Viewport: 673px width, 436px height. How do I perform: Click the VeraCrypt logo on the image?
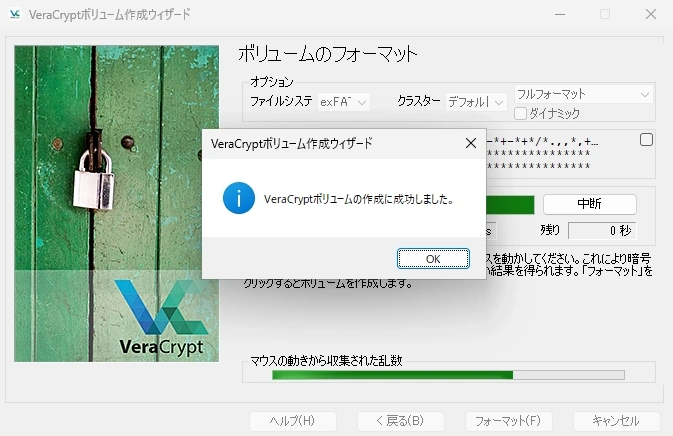point(161,318)
